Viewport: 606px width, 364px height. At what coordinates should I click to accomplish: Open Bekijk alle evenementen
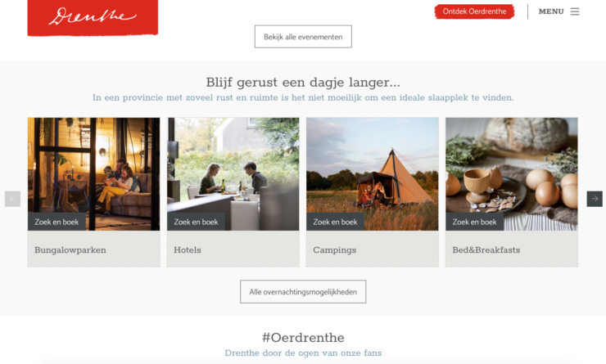pos(303,37)
